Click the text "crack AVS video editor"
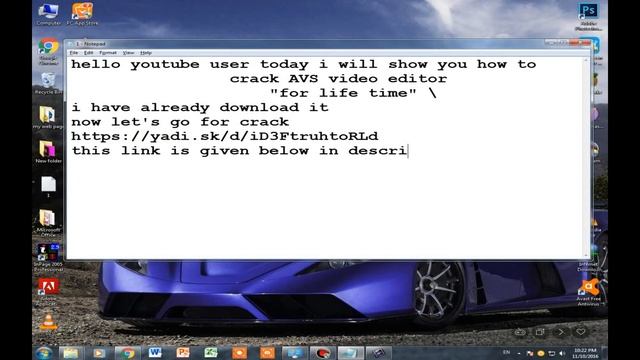 (338, 78)
